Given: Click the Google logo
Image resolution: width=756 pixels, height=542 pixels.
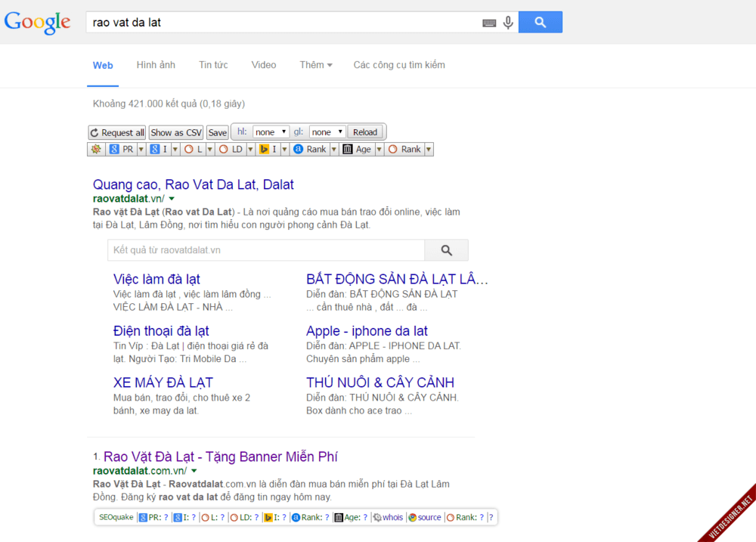Looking at the screenshot, I should tap(37, 23).
